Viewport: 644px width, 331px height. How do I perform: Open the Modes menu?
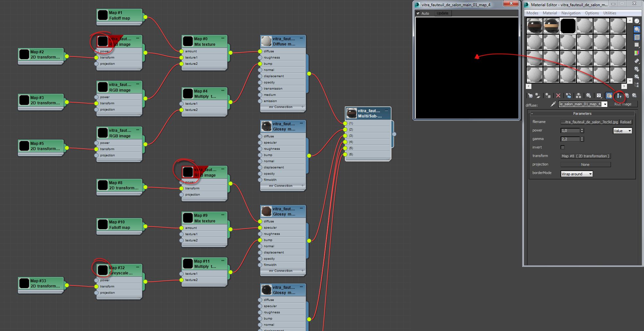click(532, 13)
